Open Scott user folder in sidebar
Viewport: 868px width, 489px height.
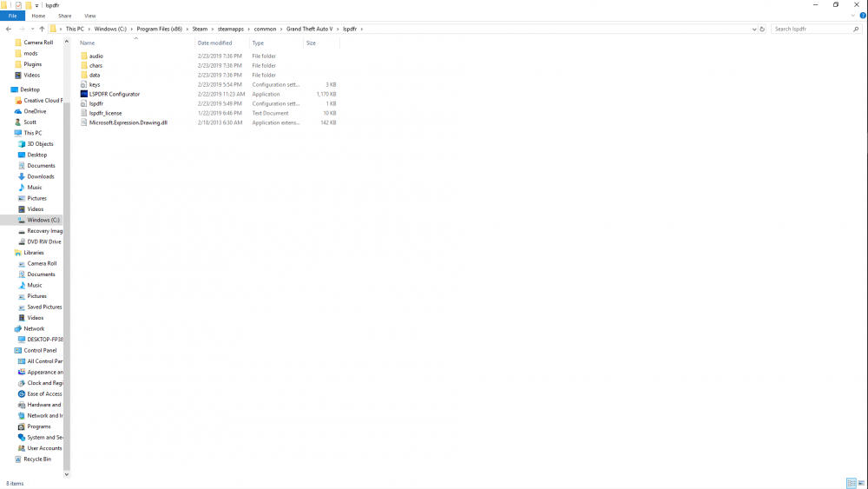click(x=30, y=122)
